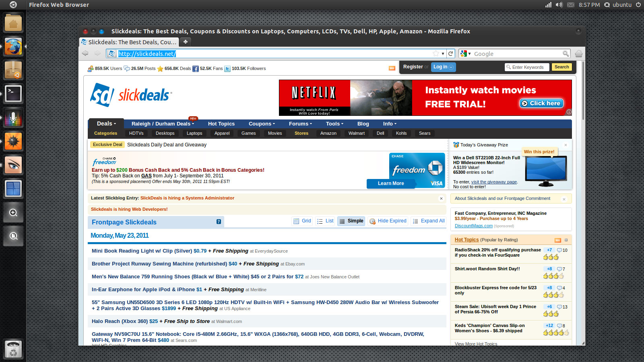The height and width of the screenshot is (362, 644).
Task: Open the microphone sound recorder launcher icon
Action: (13, 118)
